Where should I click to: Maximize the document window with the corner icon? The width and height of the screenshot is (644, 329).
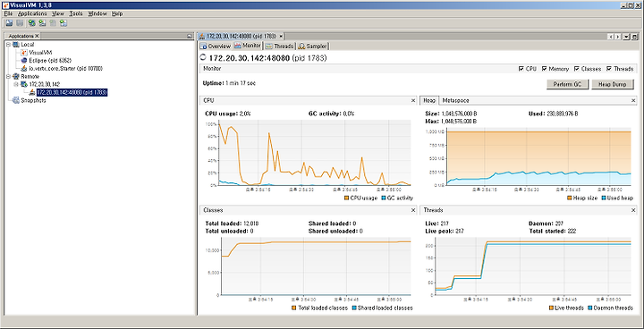[633, 36]
